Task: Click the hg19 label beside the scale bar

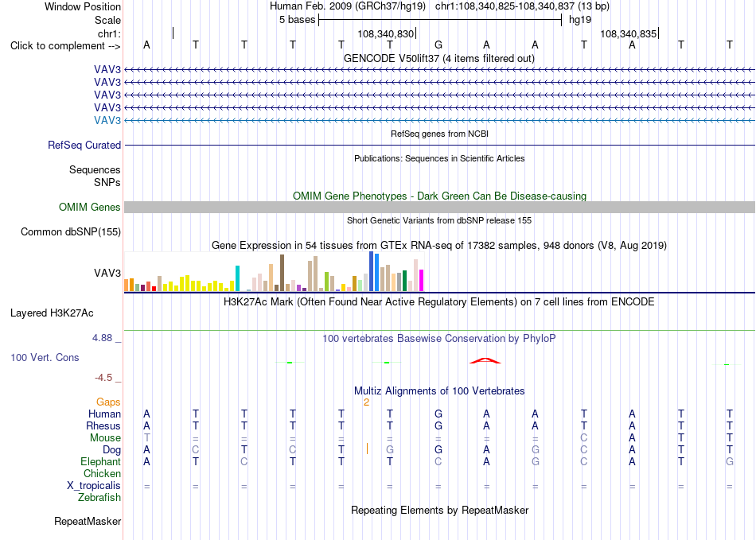Action: coord(580,20)
